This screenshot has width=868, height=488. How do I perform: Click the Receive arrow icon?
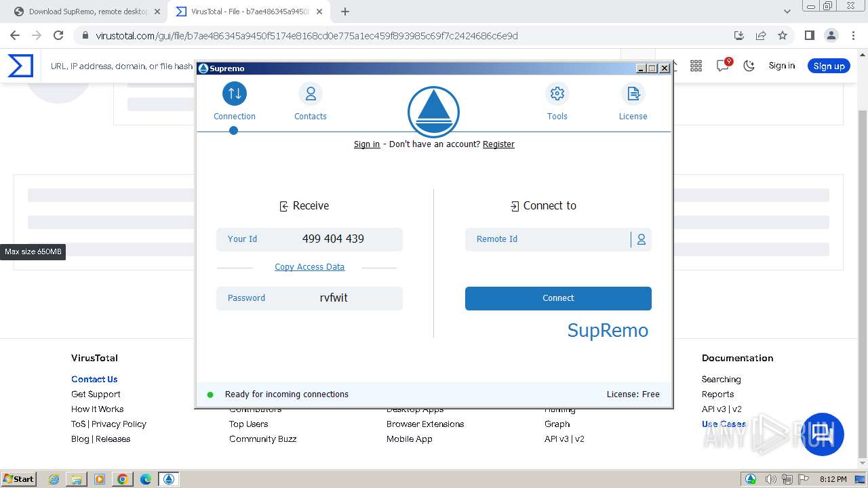284,206
